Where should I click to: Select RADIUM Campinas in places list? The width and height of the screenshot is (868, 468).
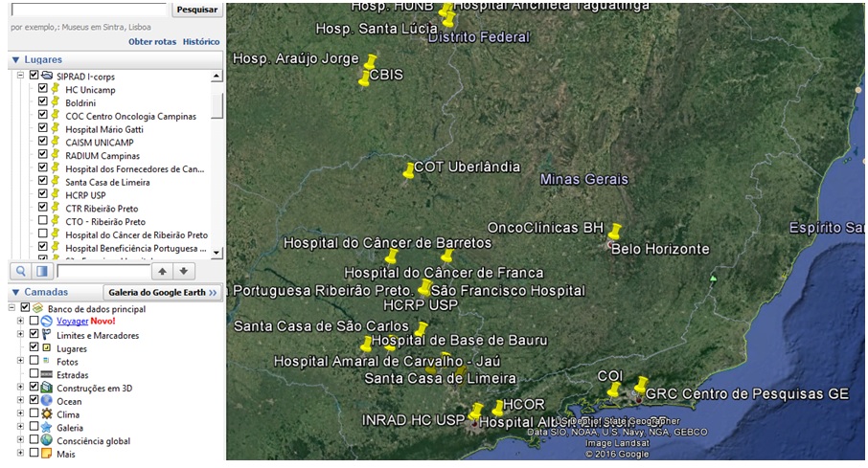tap(103, 155)
